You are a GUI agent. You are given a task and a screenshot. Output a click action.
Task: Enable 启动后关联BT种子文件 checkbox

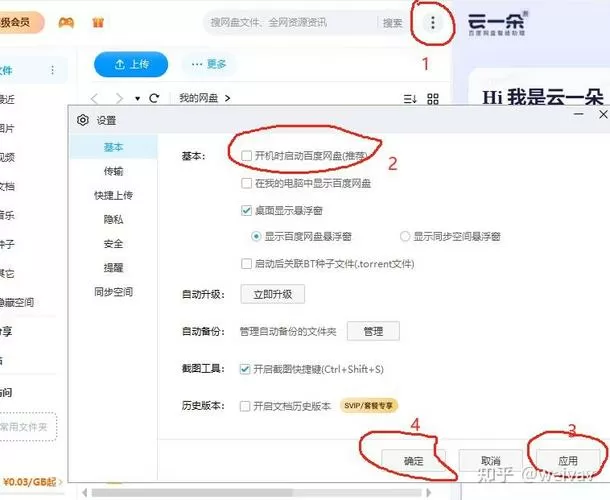click(x=246, y=264)
